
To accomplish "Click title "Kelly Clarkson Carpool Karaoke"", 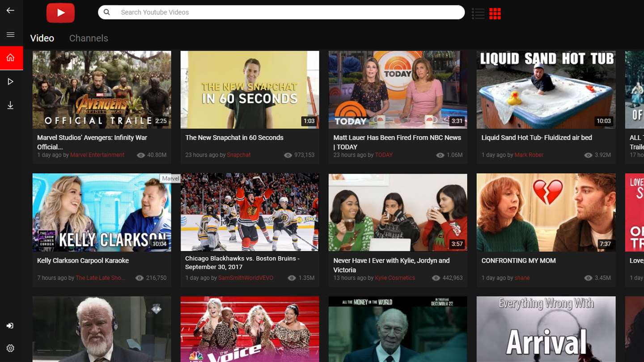I will pyautogui.click(x=83, y=261).
